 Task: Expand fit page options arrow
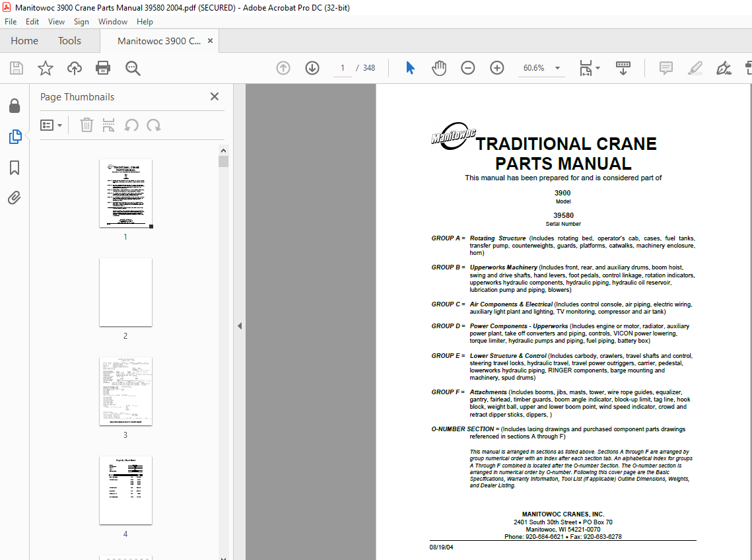[598, 68]
